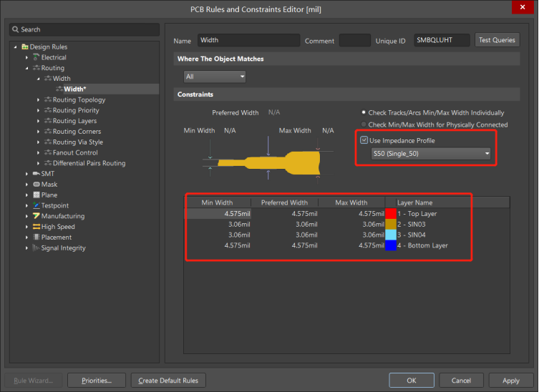
Task: Click the Signal Integrity category icon
Action: tap(37, 248)
